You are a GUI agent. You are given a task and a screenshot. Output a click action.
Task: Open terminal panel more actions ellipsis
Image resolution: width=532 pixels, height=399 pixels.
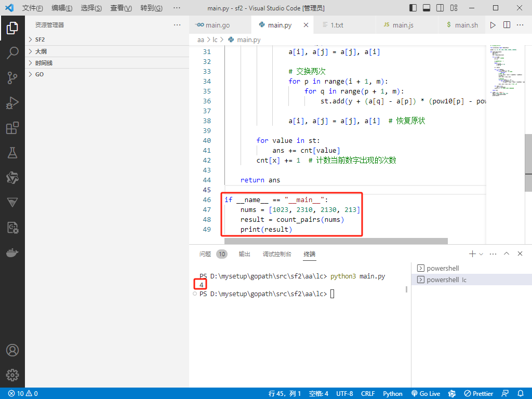click(x=493, y=254)
